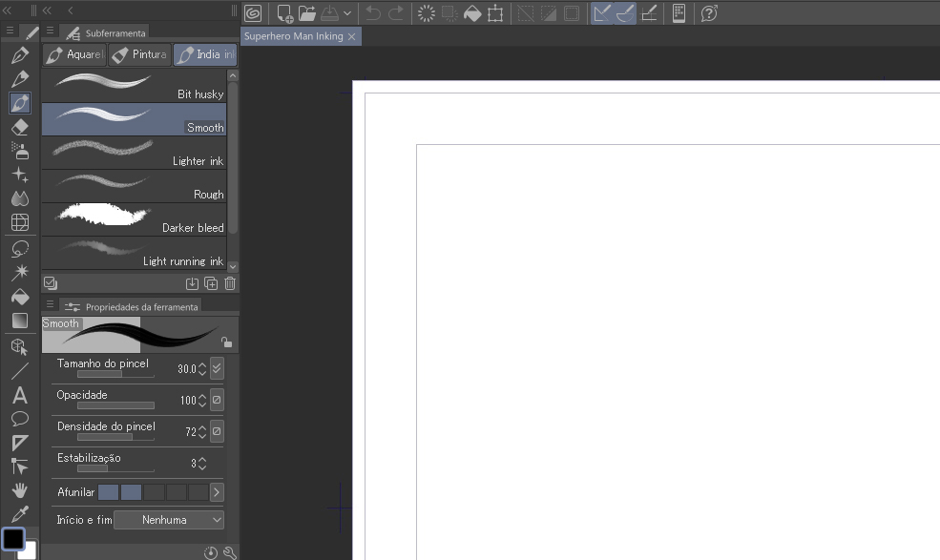This screenshot has height=560, width=940.
Task: Select the Balloon tool
Action: [19, 419]
